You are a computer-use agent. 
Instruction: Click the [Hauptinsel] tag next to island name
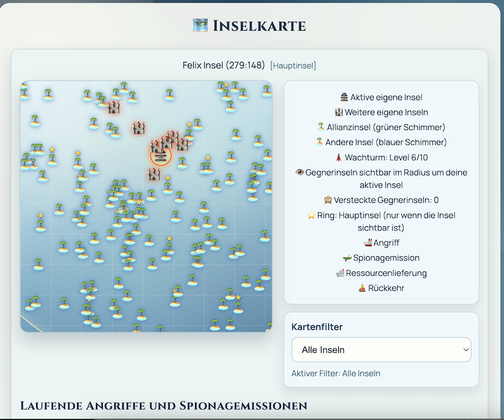tap(293, 65)
